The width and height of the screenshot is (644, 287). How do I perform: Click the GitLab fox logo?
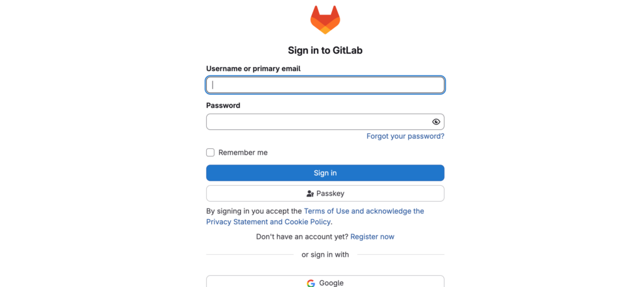(x=325, y=19)
